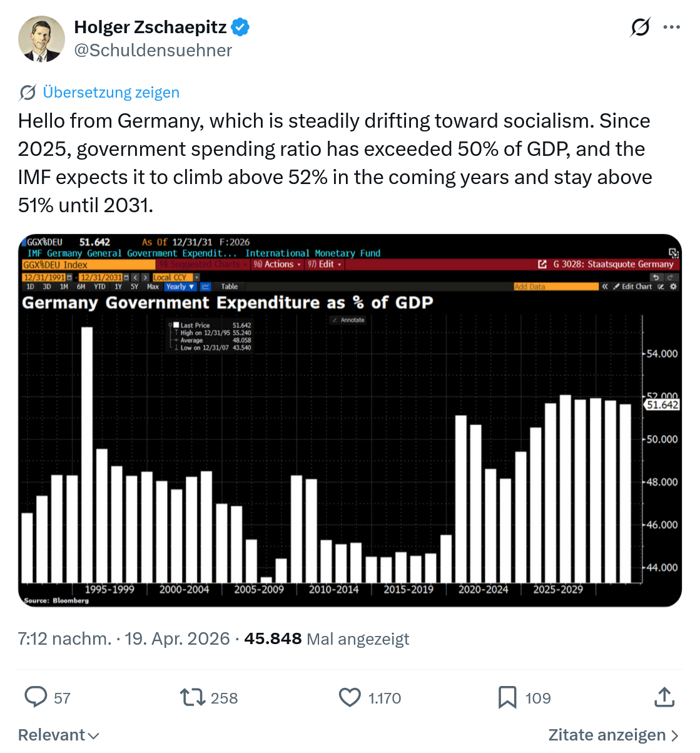Open the Actions menu in the chart
This screenshot has width=700, height=753.
point(277,265)
